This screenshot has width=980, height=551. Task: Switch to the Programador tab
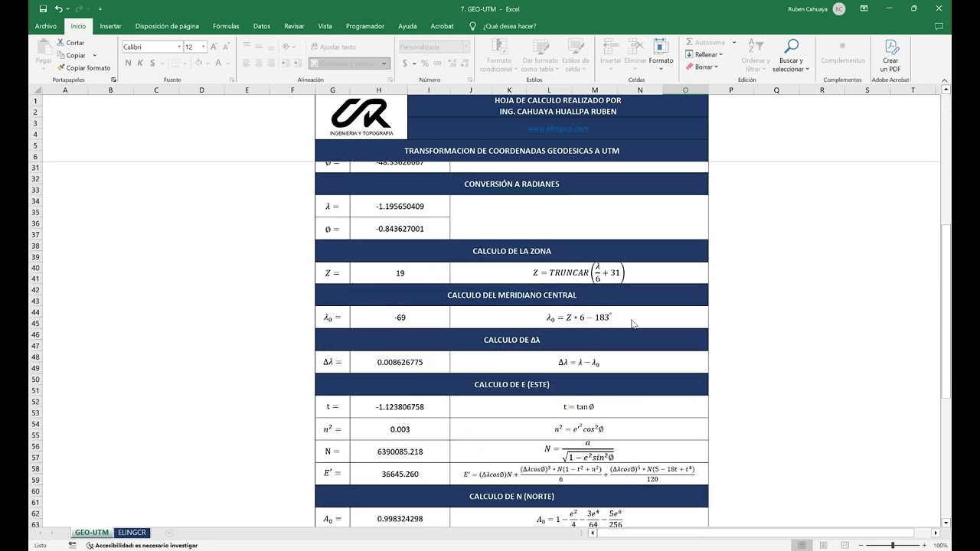pos(365,26)
